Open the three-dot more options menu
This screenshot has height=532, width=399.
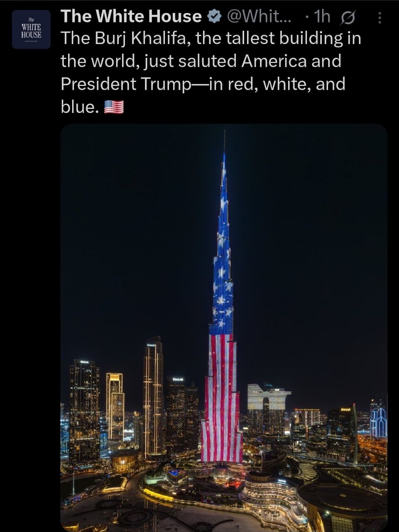click(379, 17)
